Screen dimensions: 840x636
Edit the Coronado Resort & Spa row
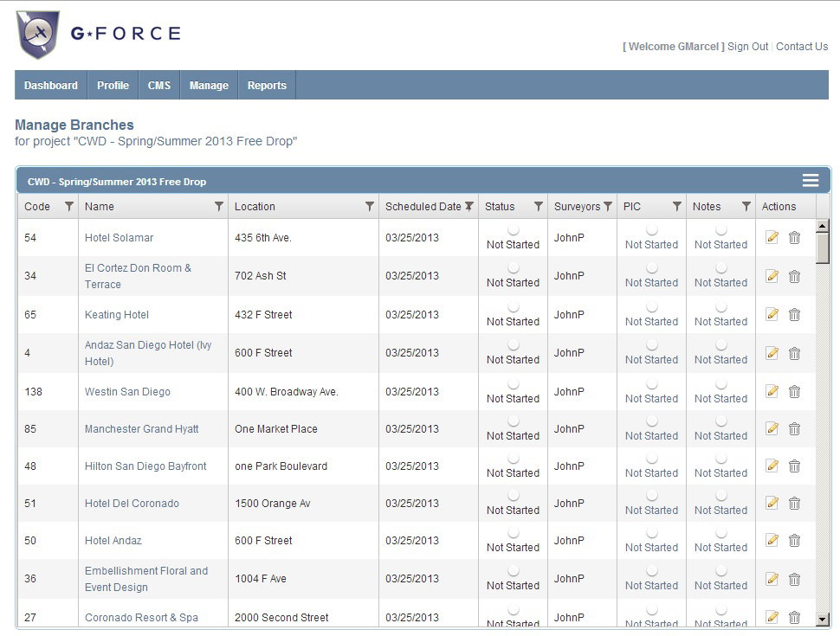pos(772,617)
